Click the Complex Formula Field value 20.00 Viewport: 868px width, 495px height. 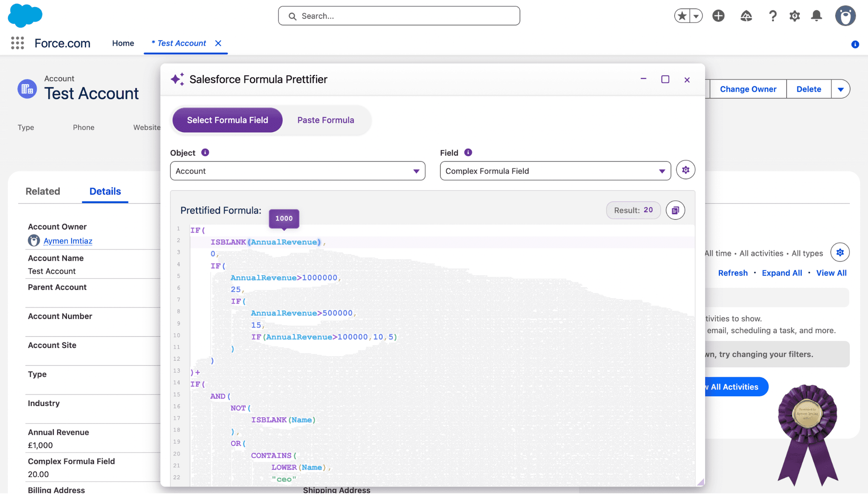(38, 475)
